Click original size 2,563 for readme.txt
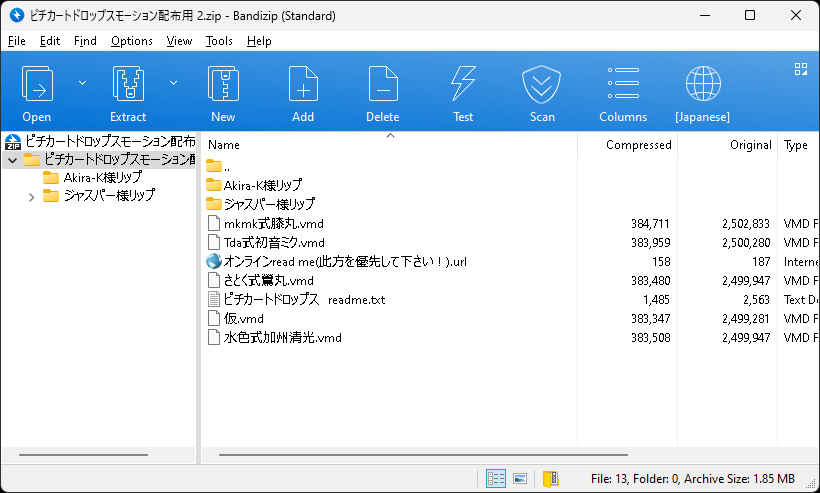 point(756,300)
